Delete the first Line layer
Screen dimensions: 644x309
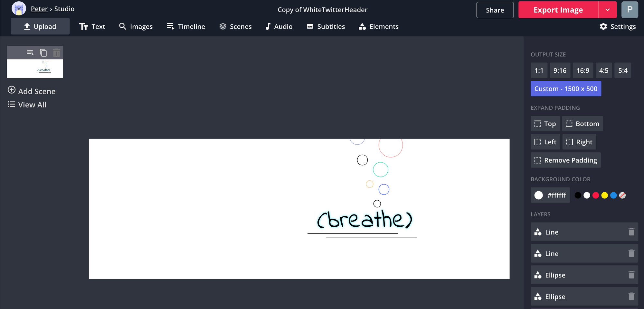pos(631,232)
